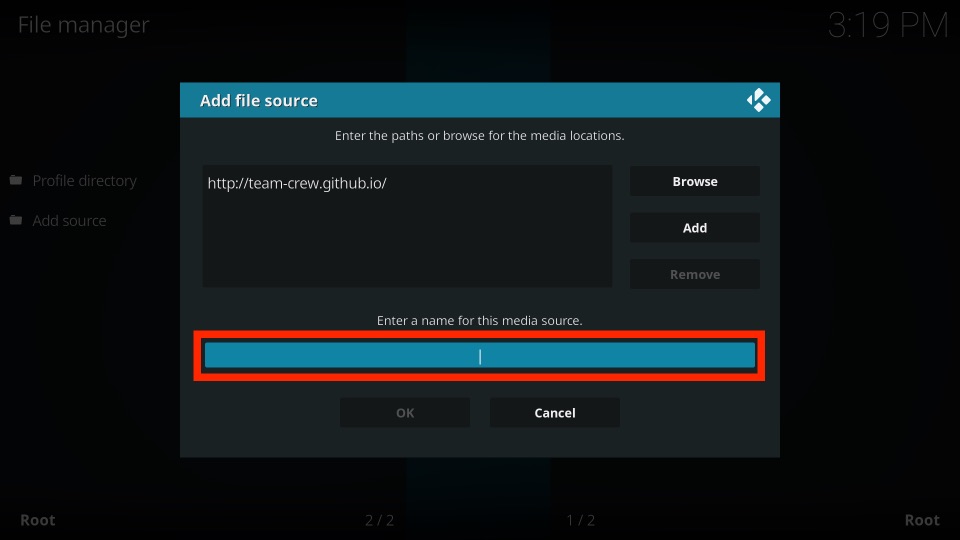
Task: Click the 1 / 2 item counter
Action: [x=580, y=520]
